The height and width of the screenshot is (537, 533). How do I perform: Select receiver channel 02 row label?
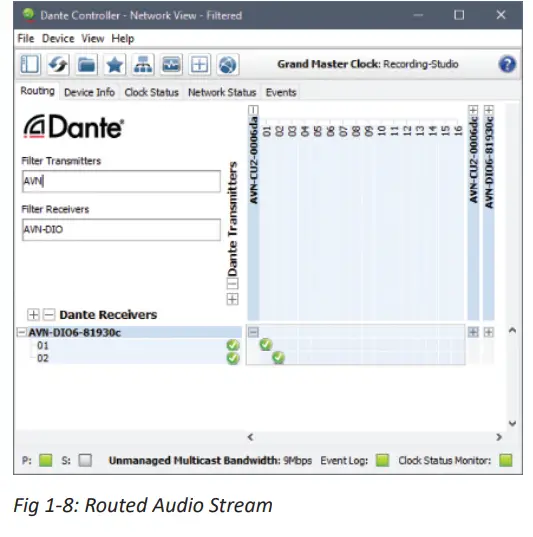[43, 358]
